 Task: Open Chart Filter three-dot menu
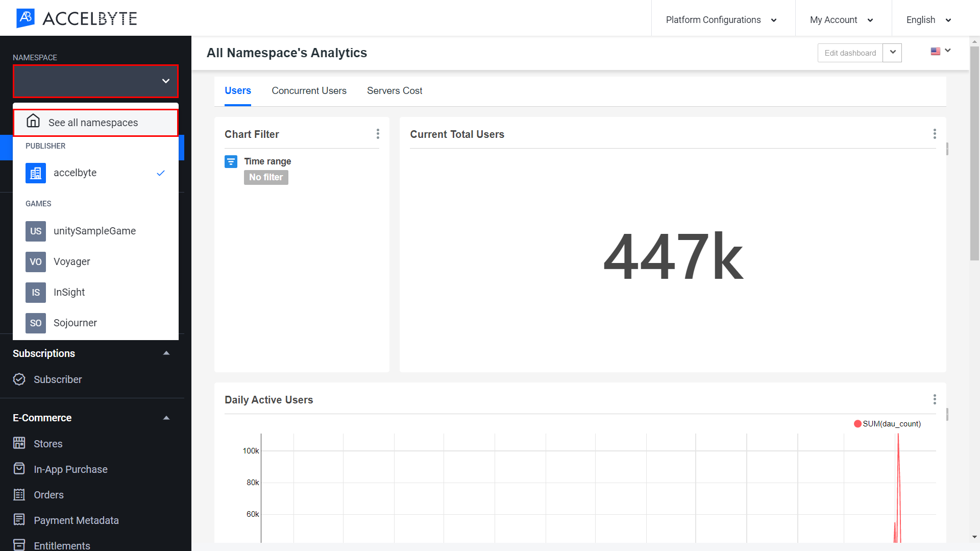[x=378, y=134]
